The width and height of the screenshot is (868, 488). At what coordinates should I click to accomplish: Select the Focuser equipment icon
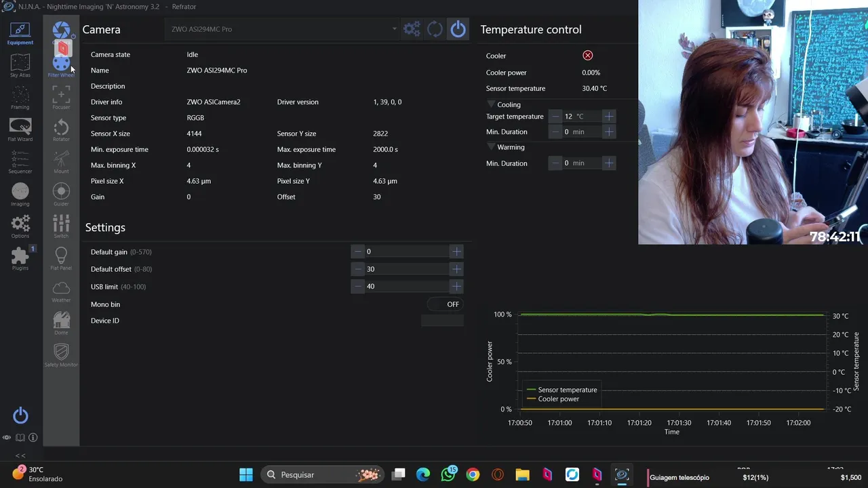[61, 98]
